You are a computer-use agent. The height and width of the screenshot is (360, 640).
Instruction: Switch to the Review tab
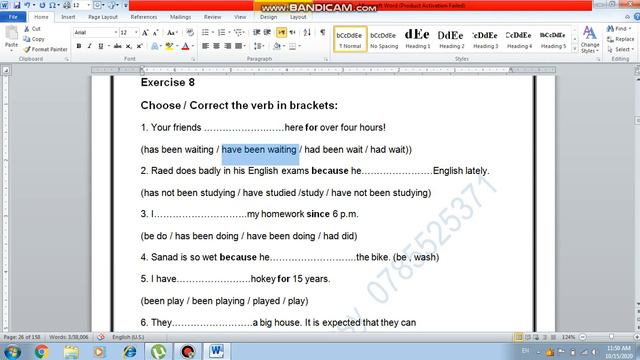click(212, 17)
